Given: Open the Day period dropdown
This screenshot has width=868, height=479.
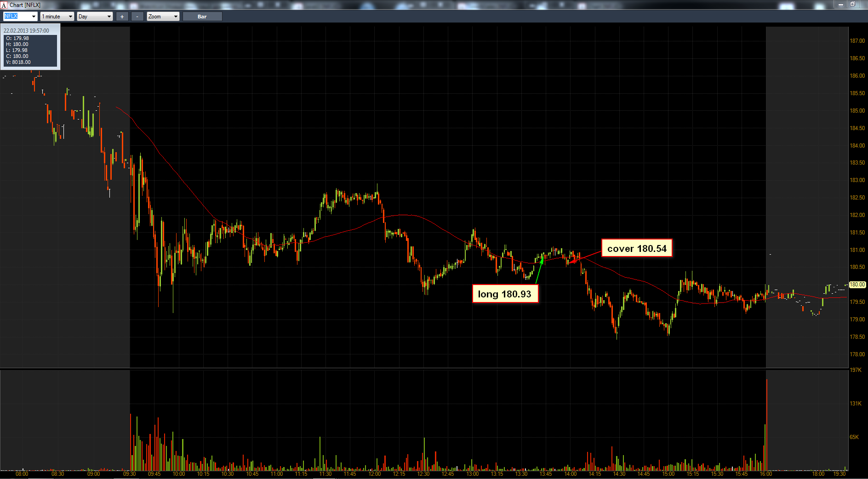Looking at the screenshot, I should pos(95,17).
